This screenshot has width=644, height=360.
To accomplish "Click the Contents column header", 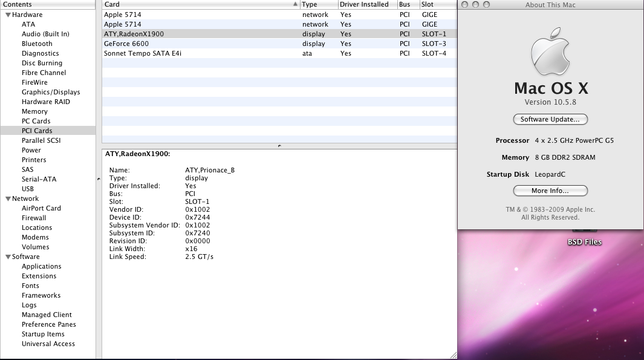I will coord(48,4).
